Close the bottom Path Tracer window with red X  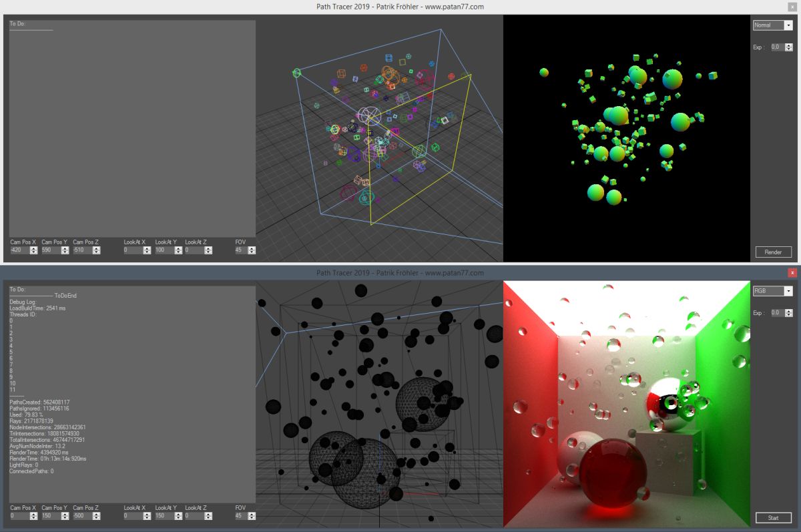coord(792,272)
